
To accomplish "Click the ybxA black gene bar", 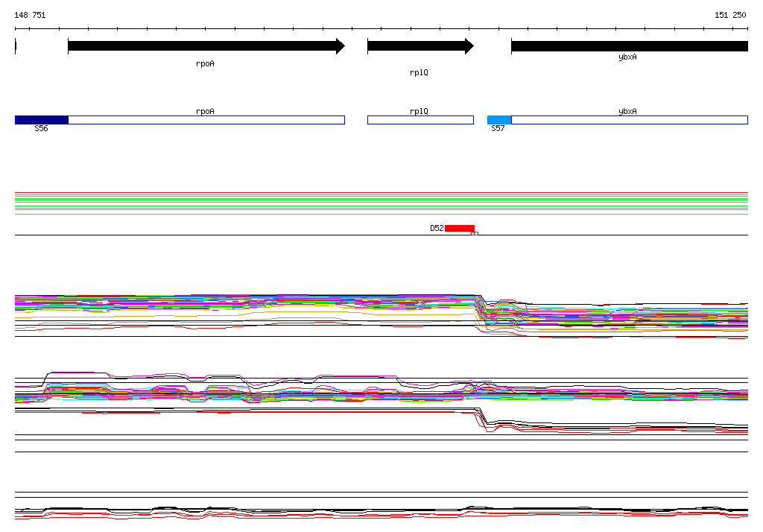I will tap(630, 46).
